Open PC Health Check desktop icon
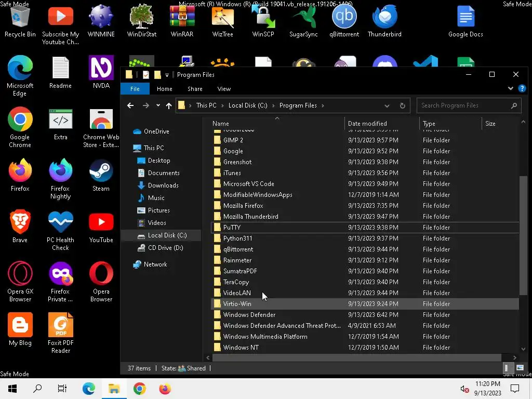 60,231
